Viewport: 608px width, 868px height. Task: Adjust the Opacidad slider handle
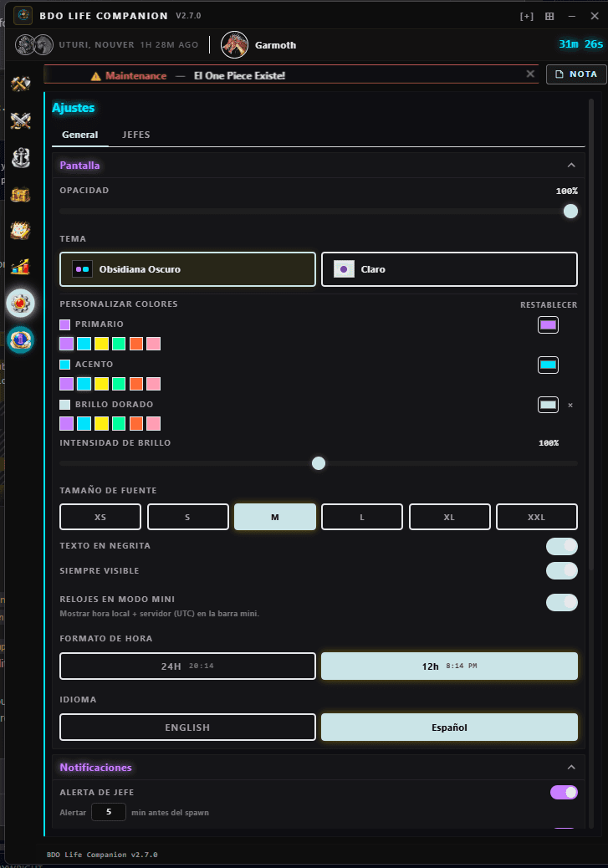pyautogui.click(x=570, y=211)
